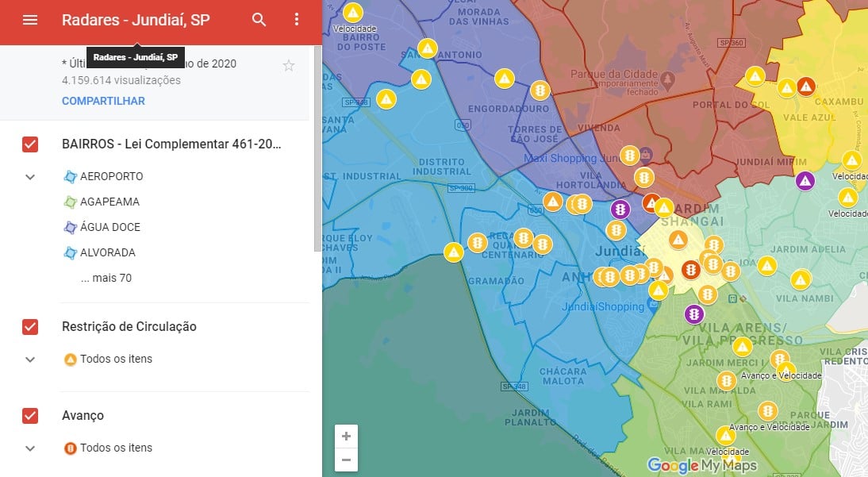Uncheck the BAIRROS layer checkbox
Screen dimensions: 868x477
(x=30, y=144)
